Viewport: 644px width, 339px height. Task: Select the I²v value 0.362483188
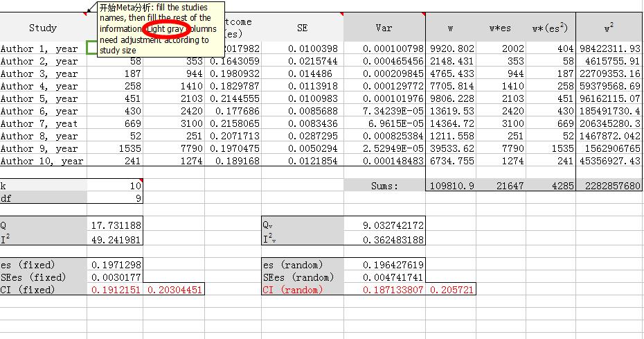point(384,239)
